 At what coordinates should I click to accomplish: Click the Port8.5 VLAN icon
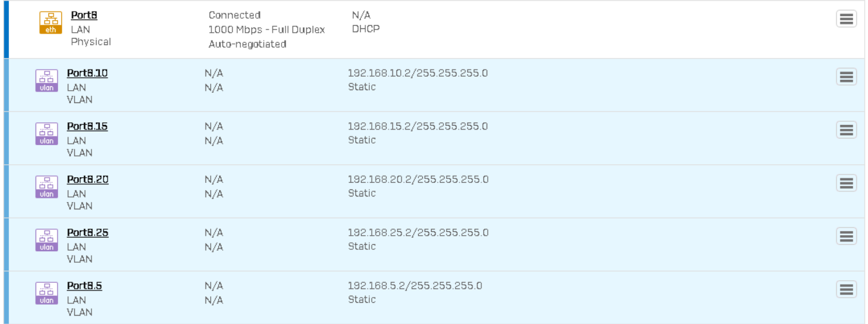(x=46, y=293)
